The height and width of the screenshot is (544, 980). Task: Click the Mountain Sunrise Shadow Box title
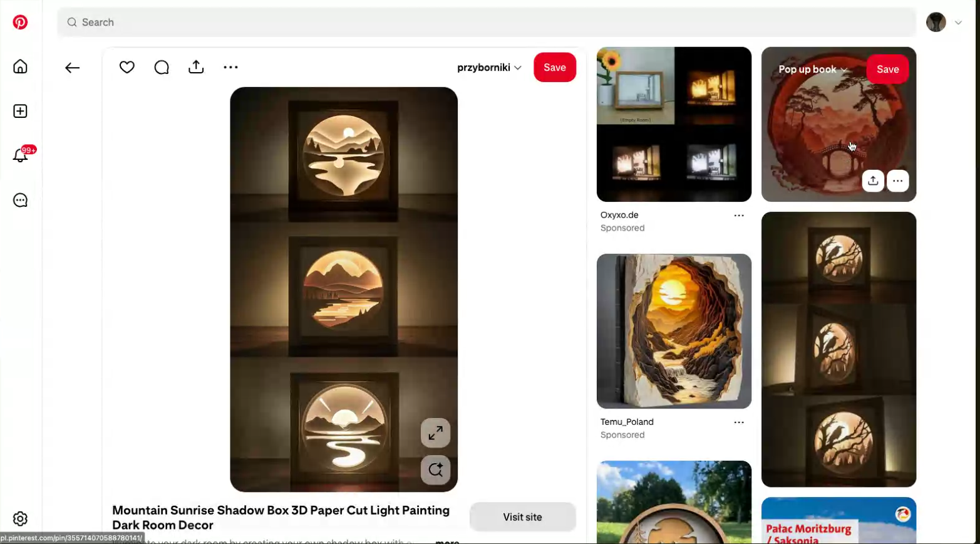coord(281,518)
